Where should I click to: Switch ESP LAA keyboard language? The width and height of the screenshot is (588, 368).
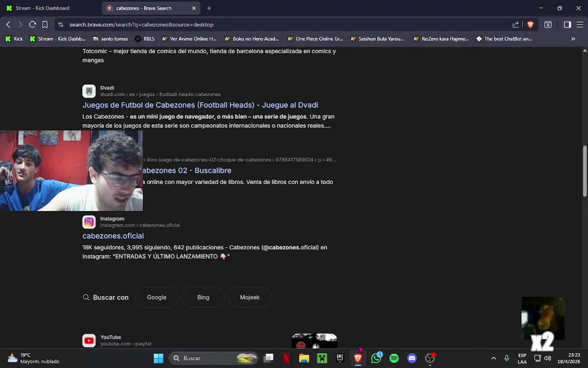click(x=522, y=359)
